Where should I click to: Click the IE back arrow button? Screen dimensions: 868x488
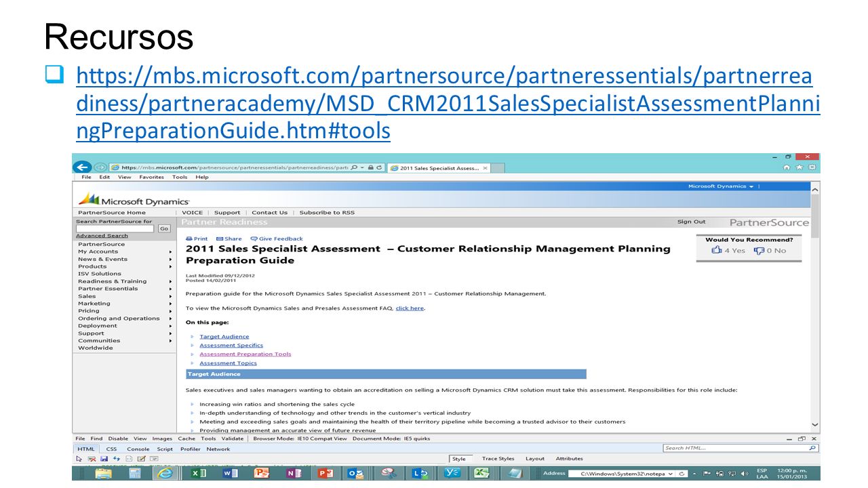click(82, 167)
